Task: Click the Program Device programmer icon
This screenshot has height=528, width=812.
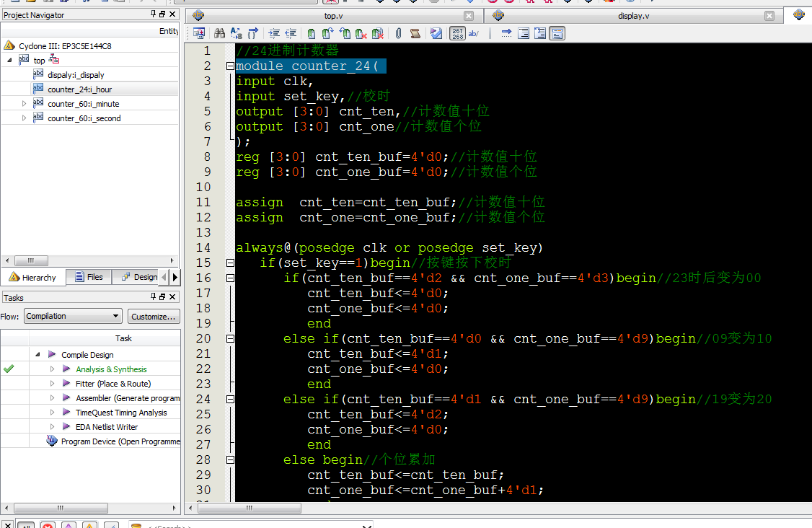Action: pos(51,441)
